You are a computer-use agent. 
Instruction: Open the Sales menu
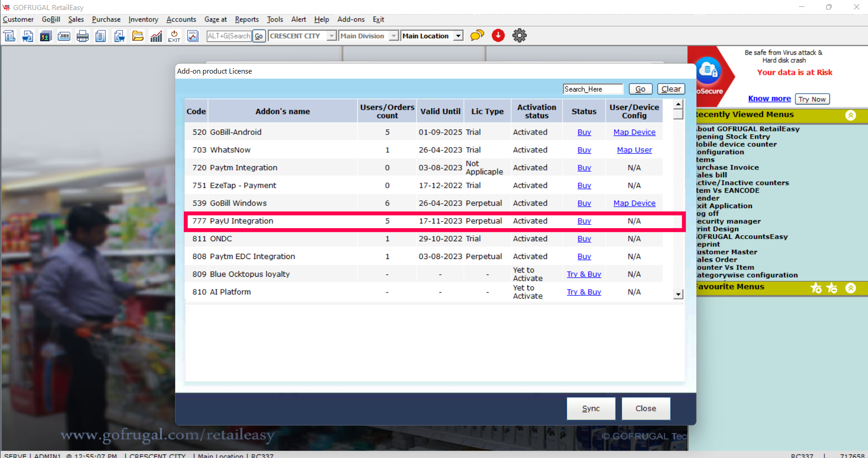(76, 20)
